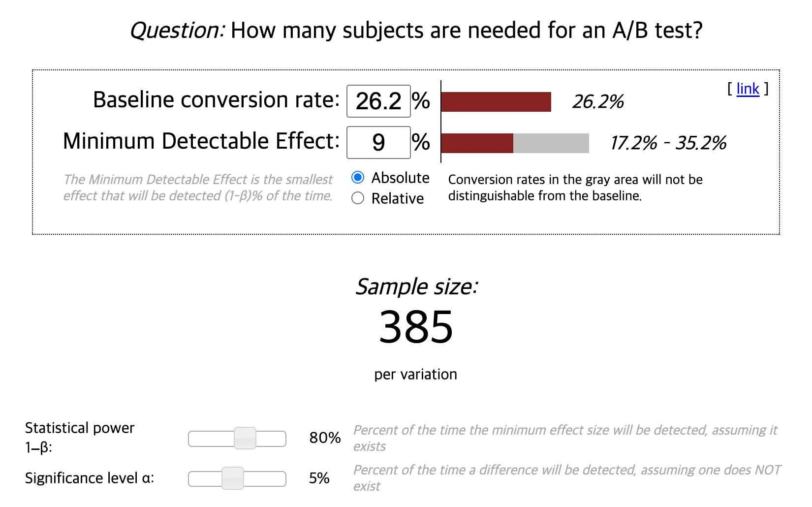Image resolution: width=812 pixels, height=507 pixels.
Task: Select the Absolute radio button
Action: click(x=358, y=177)
